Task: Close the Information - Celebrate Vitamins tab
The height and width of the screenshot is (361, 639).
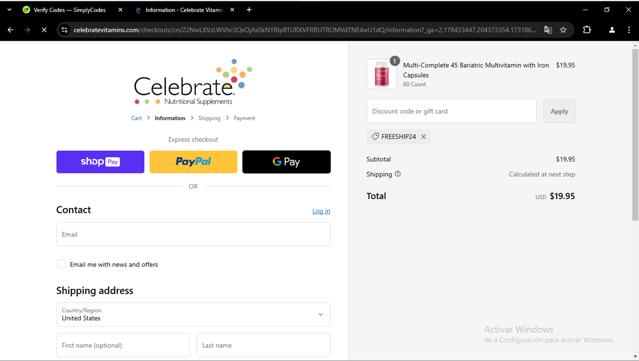Action: pos(232,10)
